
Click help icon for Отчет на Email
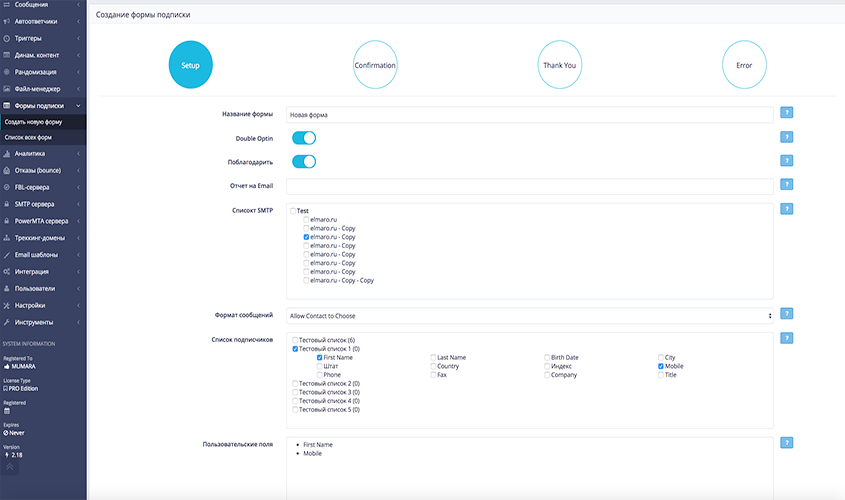coord(787,185)
